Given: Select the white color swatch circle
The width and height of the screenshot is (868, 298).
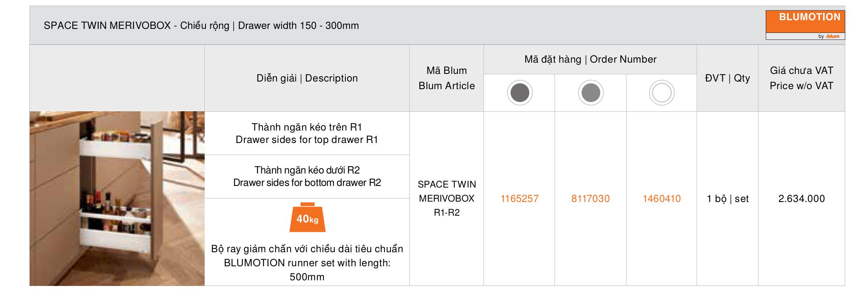Looking at the screenshot, I should [x=662, y=93].
